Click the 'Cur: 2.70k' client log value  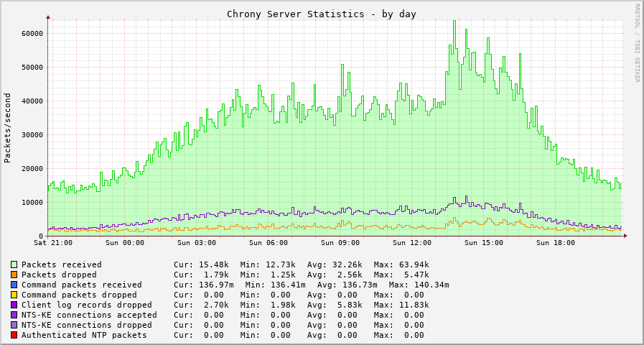coord(201,305)
